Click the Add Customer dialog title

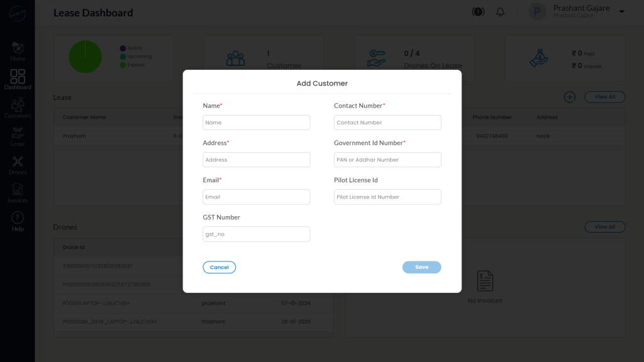click(322, 84)
